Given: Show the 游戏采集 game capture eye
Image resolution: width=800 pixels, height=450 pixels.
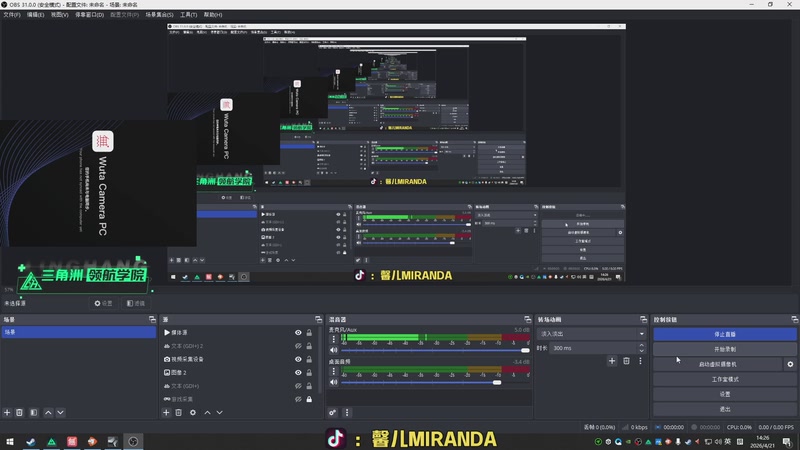Looking at the screenshot, I should pos(298,399).
